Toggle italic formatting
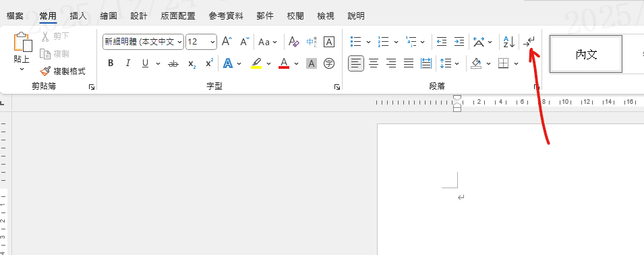Screen dimensions: 644x255 pos(127,63)
